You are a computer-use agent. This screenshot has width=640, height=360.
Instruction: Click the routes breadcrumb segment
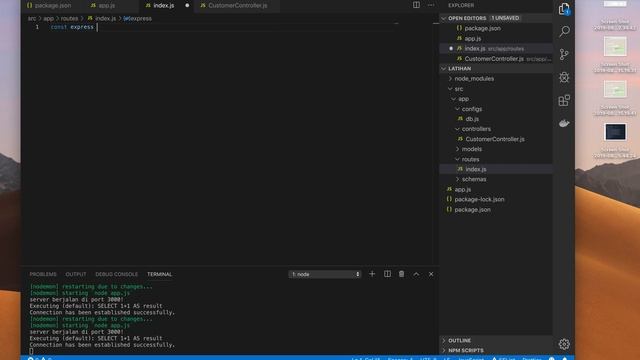coord(69,18)
